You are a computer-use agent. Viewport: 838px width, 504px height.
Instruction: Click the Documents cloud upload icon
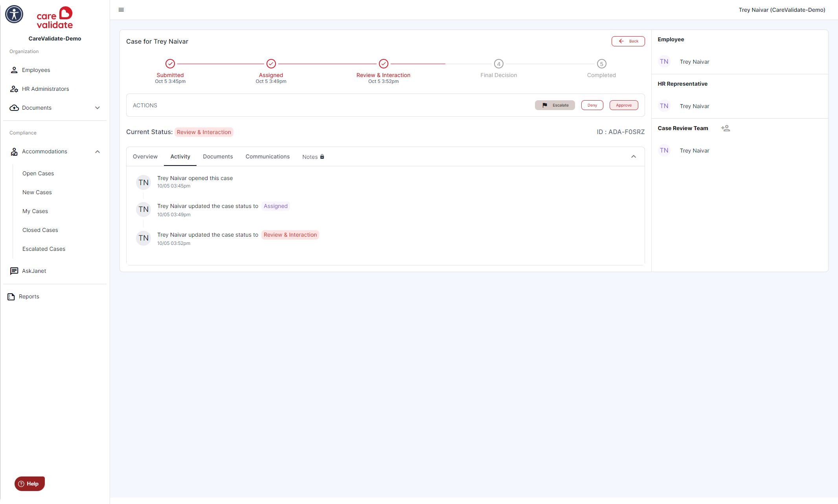click(x=14, y=108)
